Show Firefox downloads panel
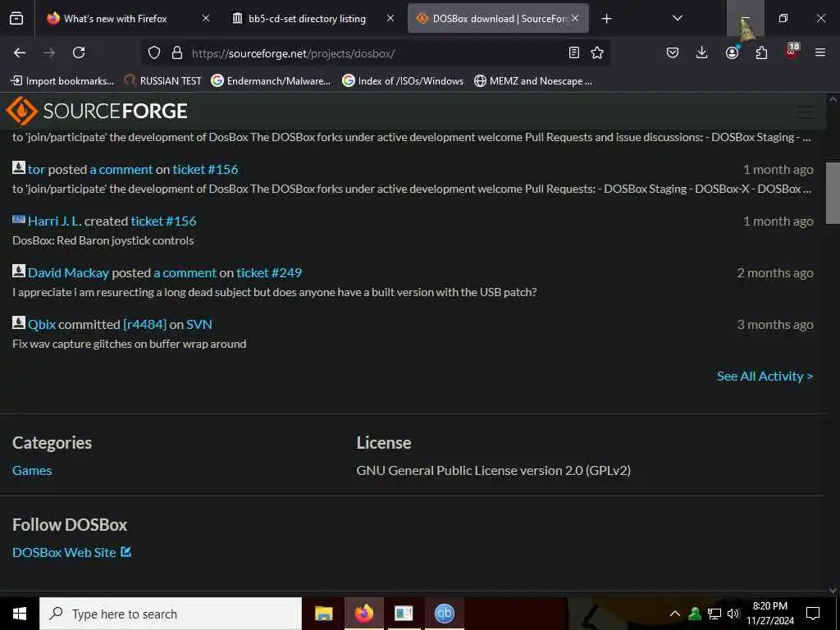The image size is (840, 630). click(702, 52)
